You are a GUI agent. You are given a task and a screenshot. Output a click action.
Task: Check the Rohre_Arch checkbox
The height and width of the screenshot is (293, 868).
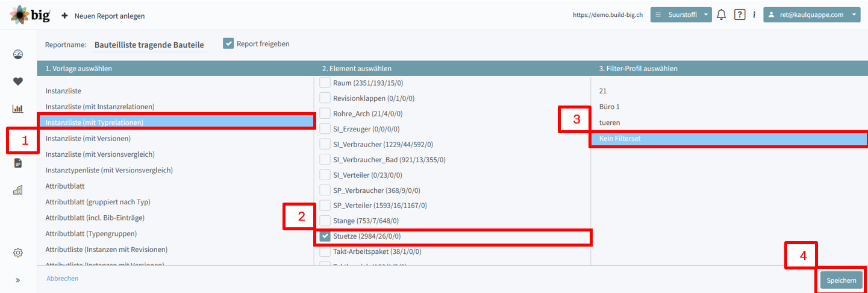[325, 113]
